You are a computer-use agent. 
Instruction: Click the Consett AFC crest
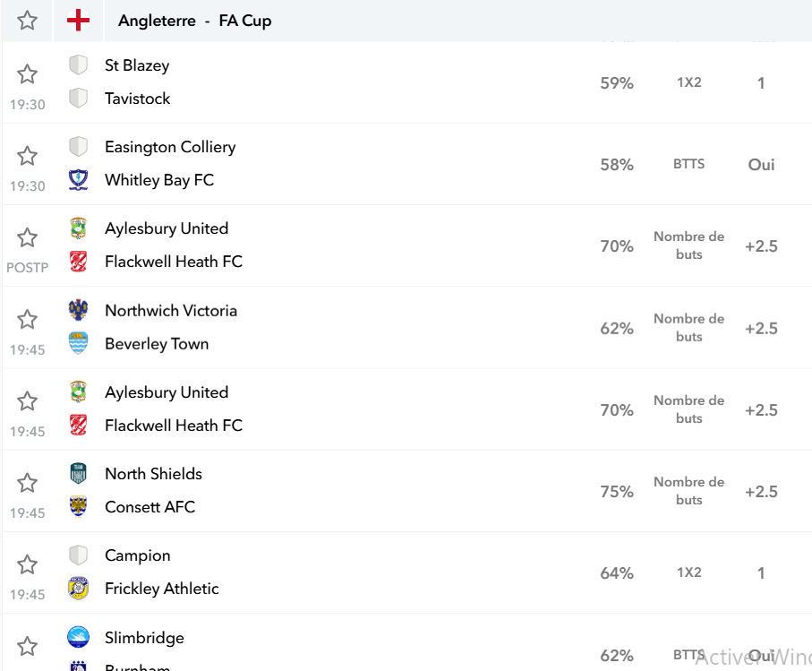tap(78, 507)
